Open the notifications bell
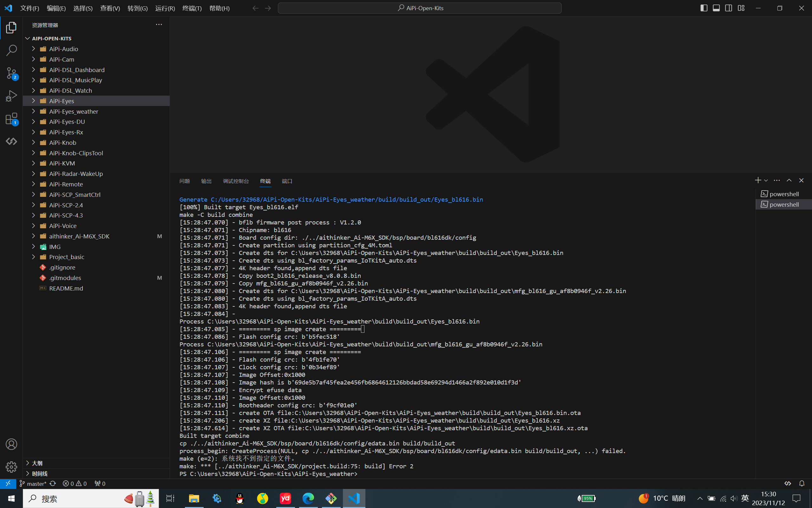 point(802,484)
